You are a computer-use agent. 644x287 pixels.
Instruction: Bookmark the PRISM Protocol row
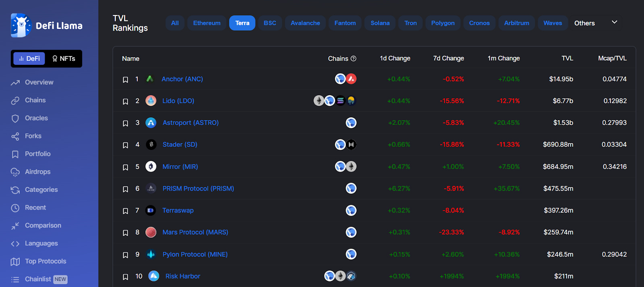[x=126, y=189]
